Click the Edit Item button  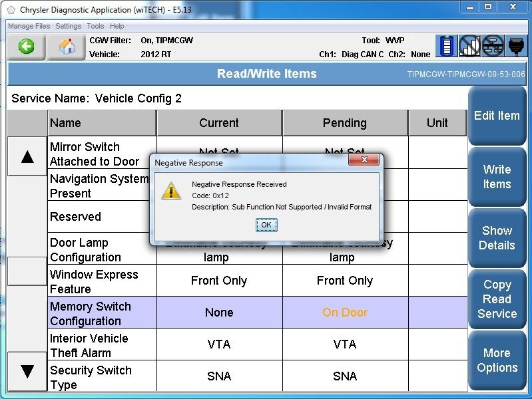click(x=497, y=116)
